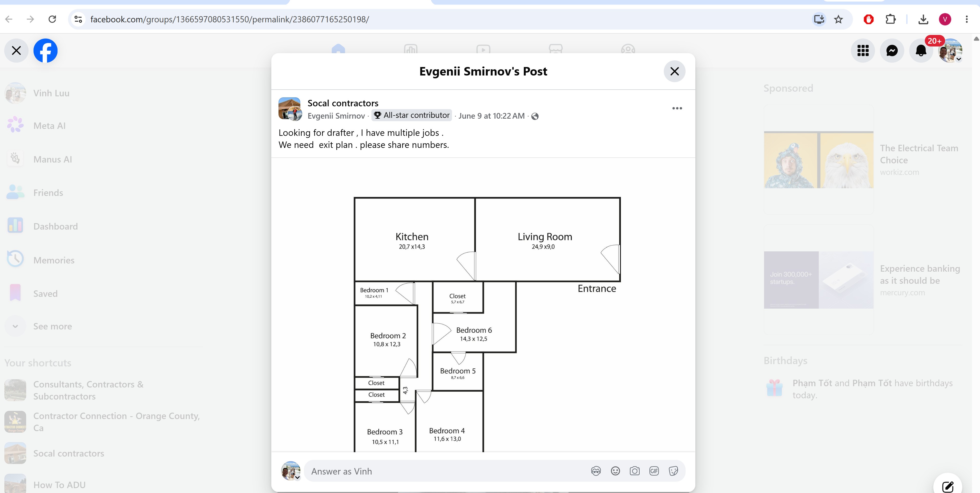Add a sticker to the comment
The width and height of the screenshot is (980, 493).
click(x=673, y=471)
